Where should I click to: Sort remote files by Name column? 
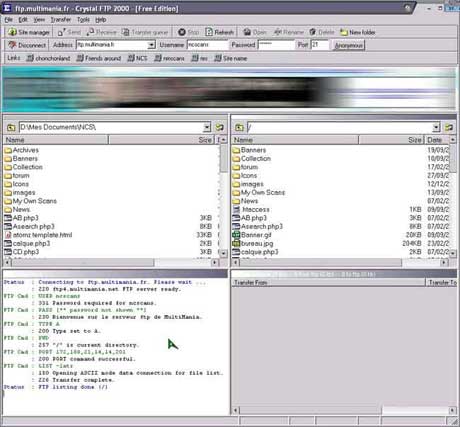[x=295, y=140]
